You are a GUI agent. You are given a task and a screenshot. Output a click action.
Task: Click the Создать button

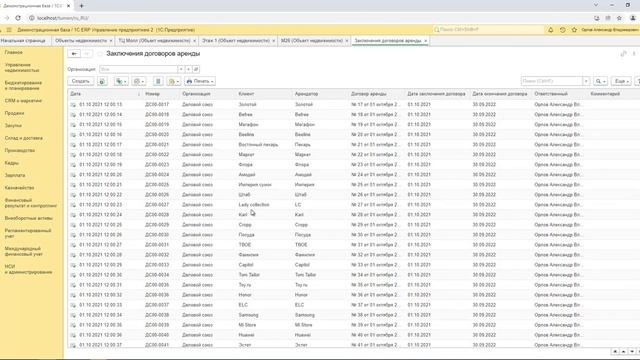pyautogui.click(x=80, y=81)
